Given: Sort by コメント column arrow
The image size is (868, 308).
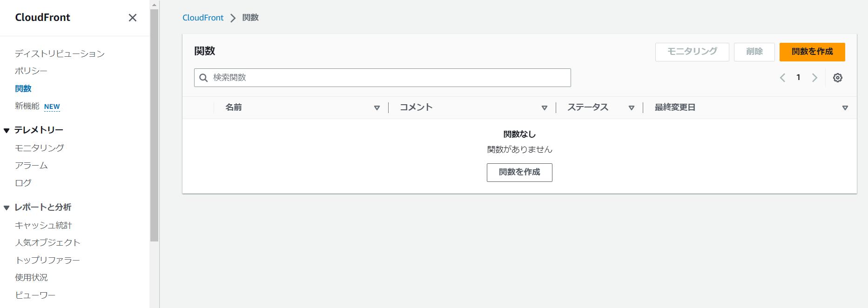Looking at the screenshot, I should [x=545, y=108].
